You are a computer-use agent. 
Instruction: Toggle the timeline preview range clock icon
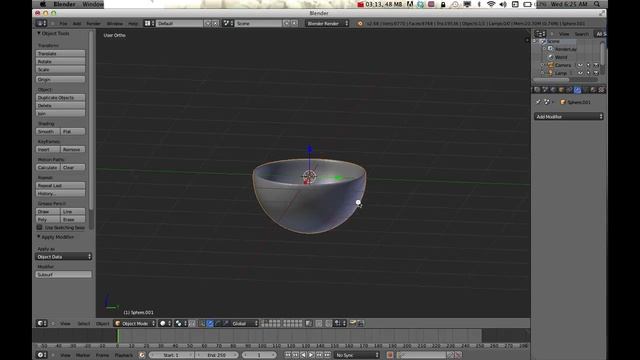pos(142,355)
